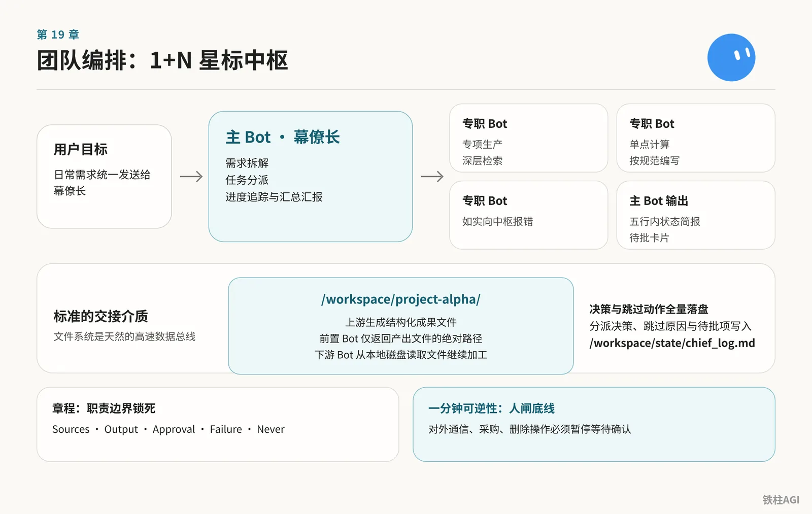812x514 pixels.
Task: Select the '一分钟可逆性：人闸底线' heading
Action: (491, 408)
